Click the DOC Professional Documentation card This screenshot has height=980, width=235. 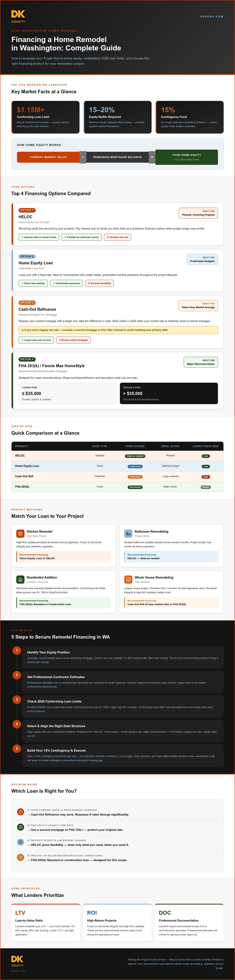pos(189,923)
